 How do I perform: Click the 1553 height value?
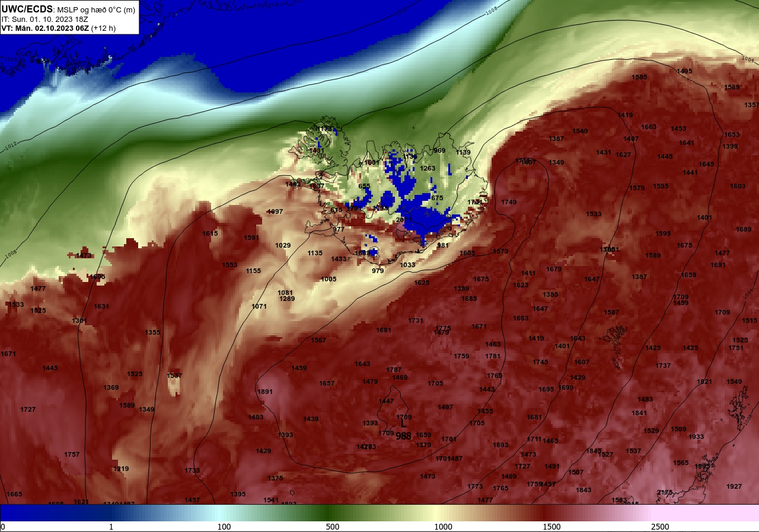coord(229,265)
